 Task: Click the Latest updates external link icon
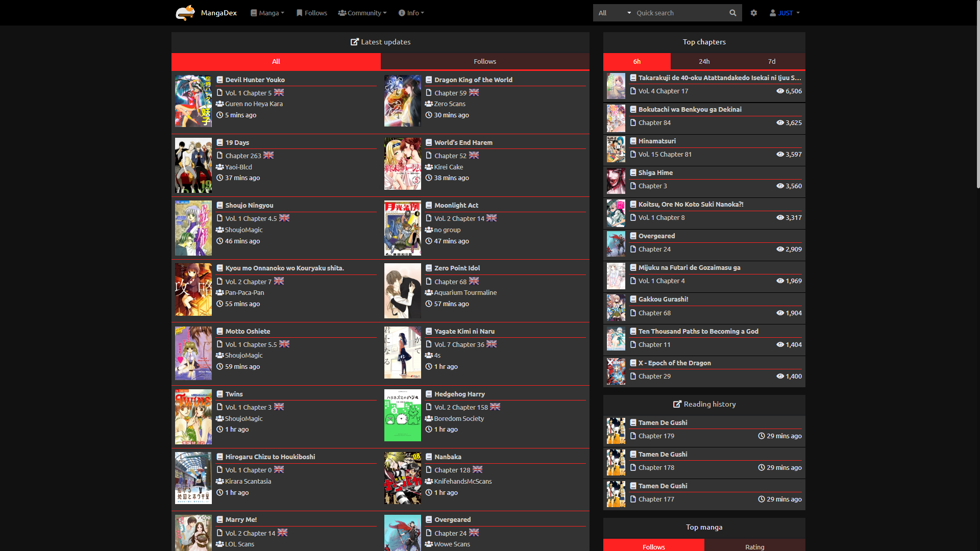(x=354, y=42)
